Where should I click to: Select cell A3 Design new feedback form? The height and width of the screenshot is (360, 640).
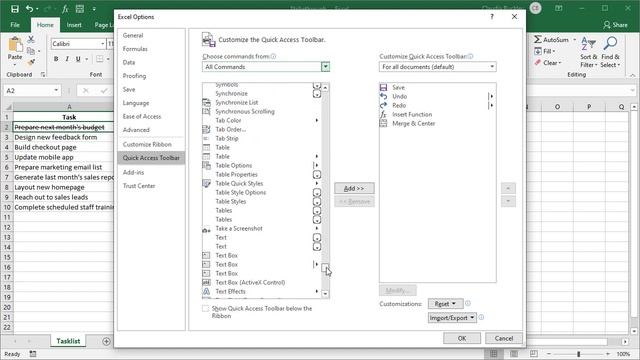[x=63, y=137]
